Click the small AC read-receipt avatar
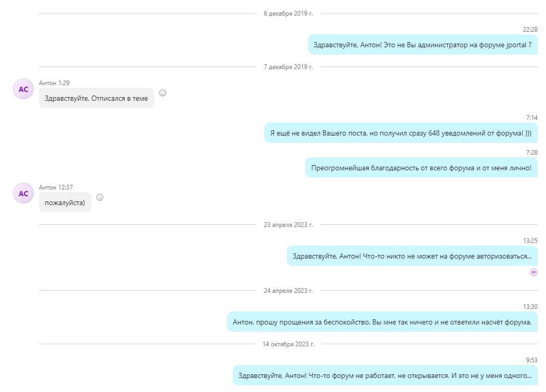 [533, 272]
